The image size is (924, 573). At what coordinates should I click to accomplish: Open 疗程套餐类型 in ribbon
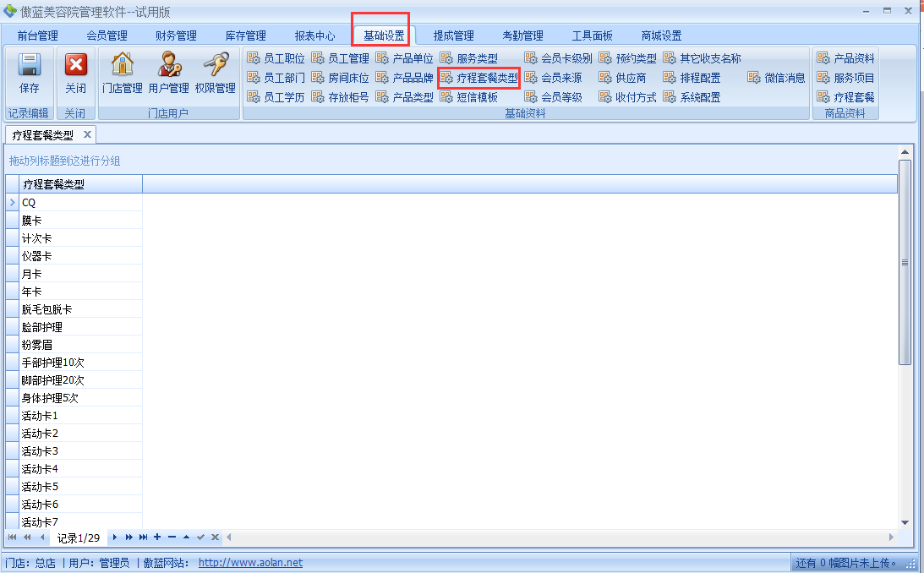478,78
